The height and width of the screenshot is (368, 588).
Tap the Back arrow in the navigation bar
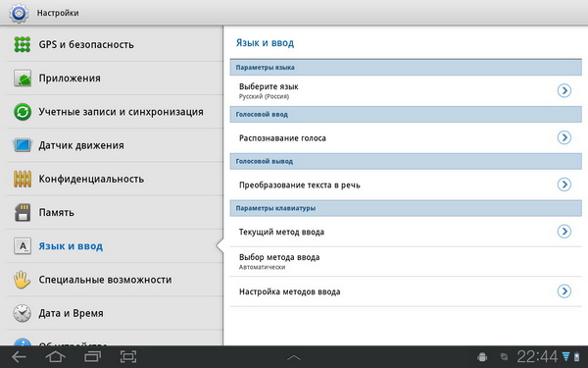point(19,357)
